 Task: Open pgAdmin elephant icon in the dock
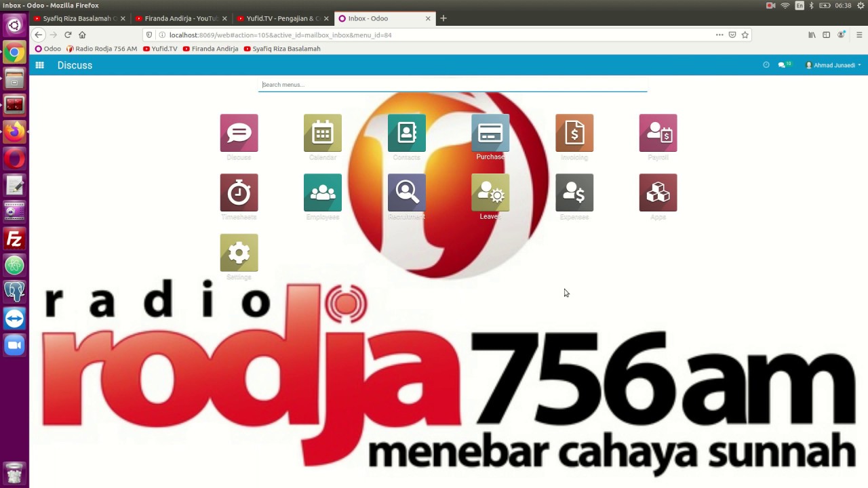(x=14, y=291)
